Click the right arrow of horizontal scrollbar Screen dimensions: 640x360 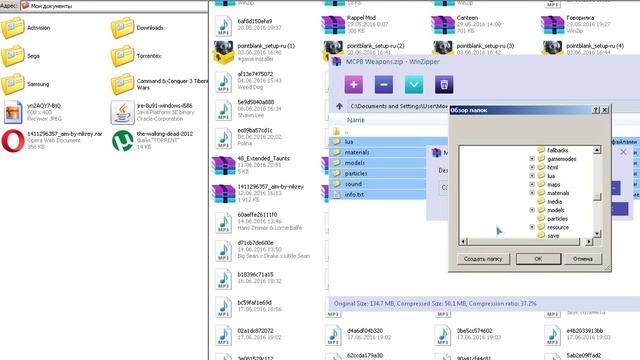588,242
